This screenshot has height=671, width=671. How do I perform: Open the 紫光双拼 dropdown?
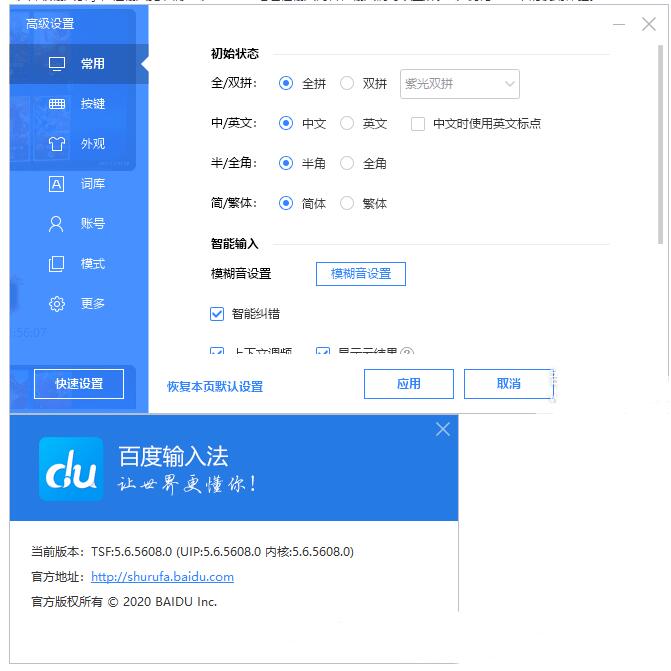pyautogui.click(x=460, y=84)
